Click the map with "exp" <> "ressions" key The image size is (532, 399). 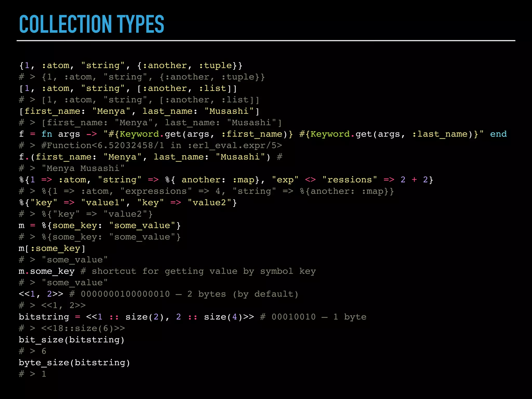tap(226, 180)
